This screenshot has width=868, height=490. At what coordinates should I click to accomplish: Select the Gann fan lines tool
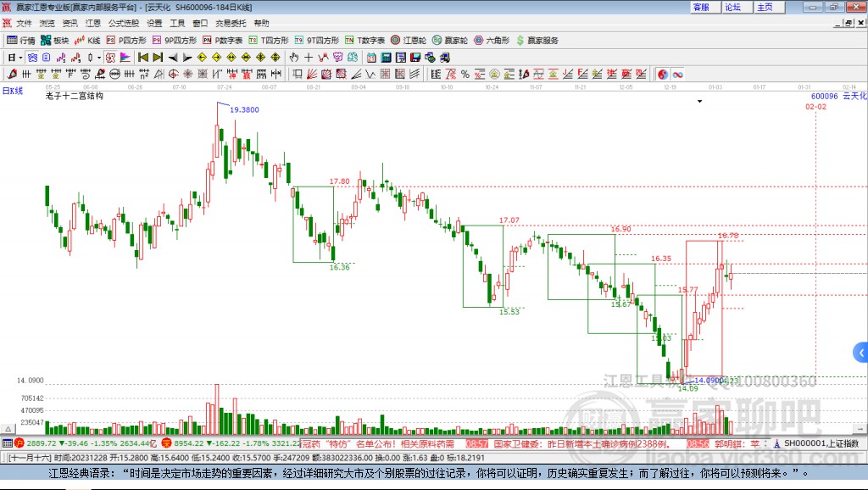pos(312,75)
